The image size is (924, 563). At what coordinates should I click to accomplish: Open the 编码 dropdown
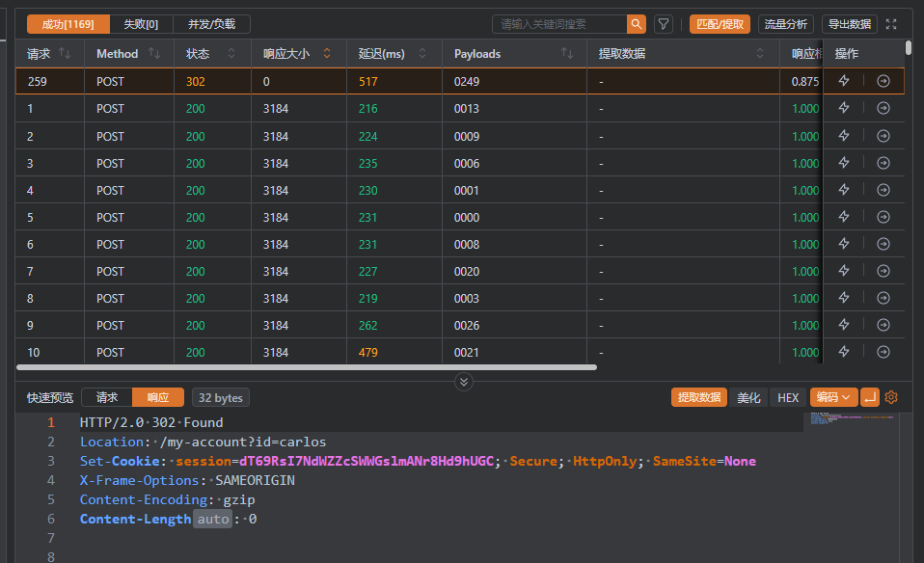coord(833,397)
